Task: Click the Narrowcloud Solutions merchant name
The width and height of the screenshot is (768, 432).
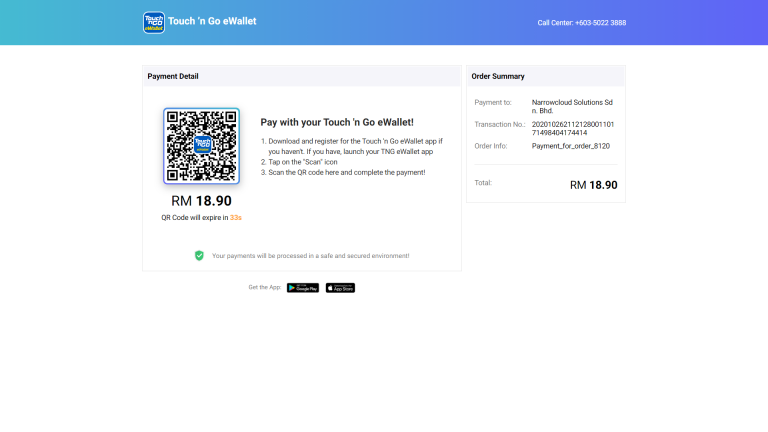Action: 572,106
